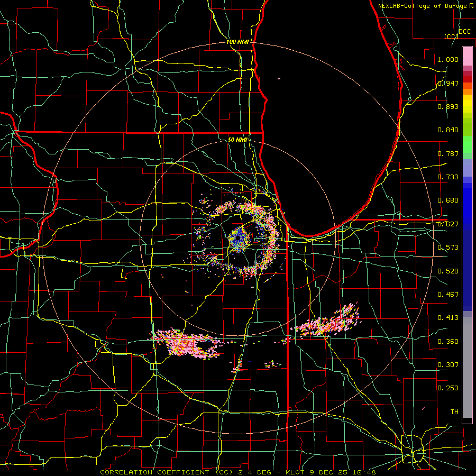Select the 0.947 scale value
This screenshot has height=476, width=476.
point(448,83)
